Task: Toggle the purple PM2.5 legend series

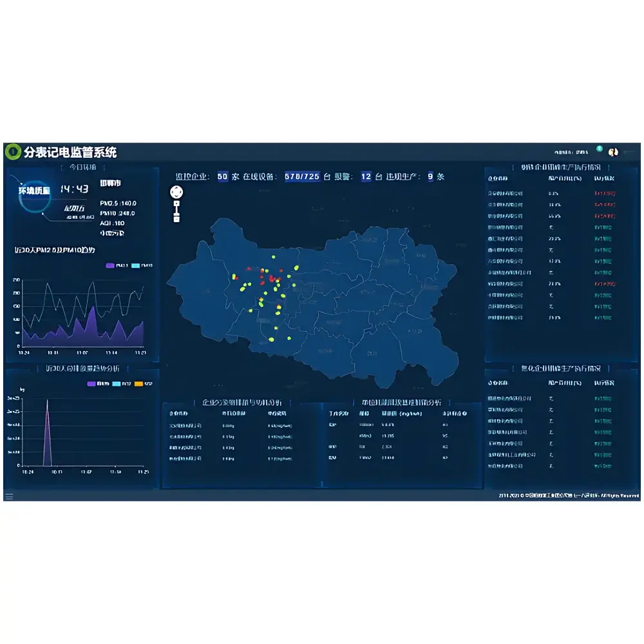Action: 111,265
